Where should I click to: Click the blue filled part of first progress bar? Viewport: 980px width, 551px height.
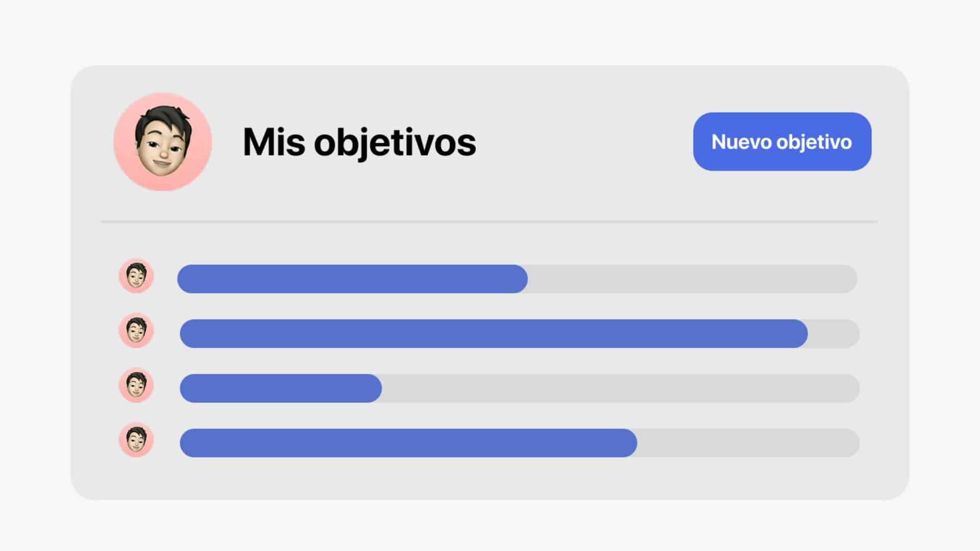[352, 279]
